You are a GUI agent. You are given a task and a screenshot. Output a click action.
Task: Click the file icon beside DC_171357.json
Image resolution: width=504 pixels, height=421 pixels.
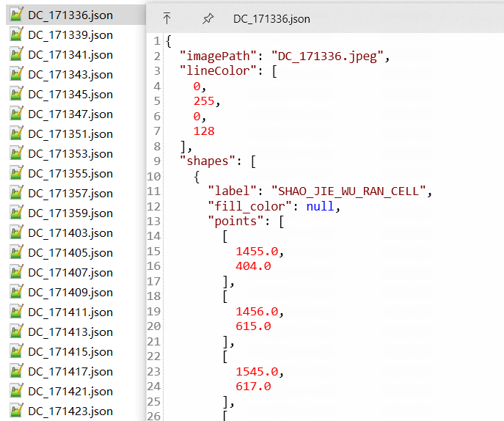tap(16, 193)
